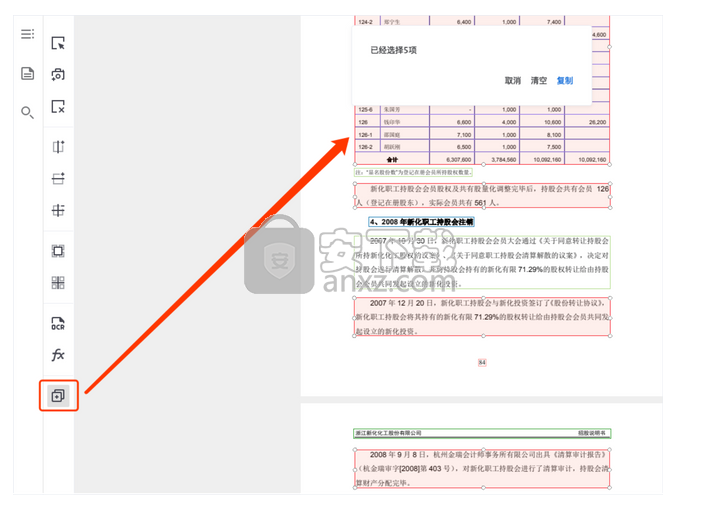Viewport: 705px width, 511px height.
Task: Click table cell 3,784,560
Action: coord(504,160)
